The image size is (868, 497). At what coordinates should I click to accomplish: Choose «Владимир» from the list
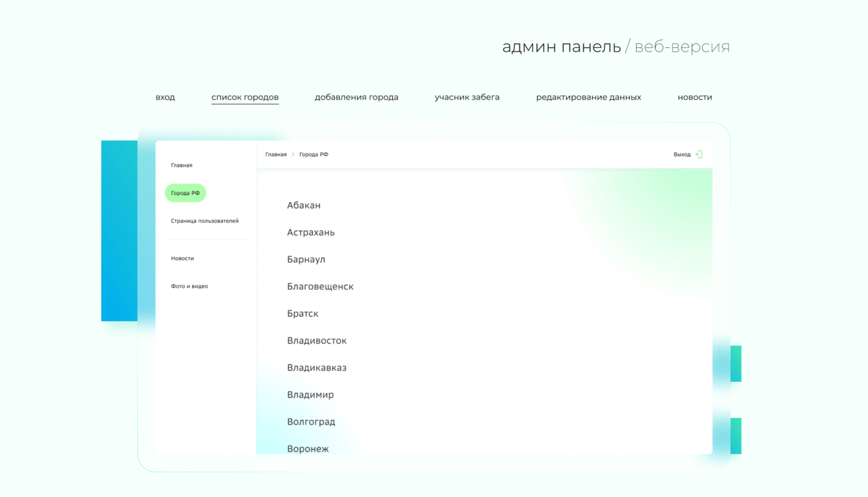310,395
